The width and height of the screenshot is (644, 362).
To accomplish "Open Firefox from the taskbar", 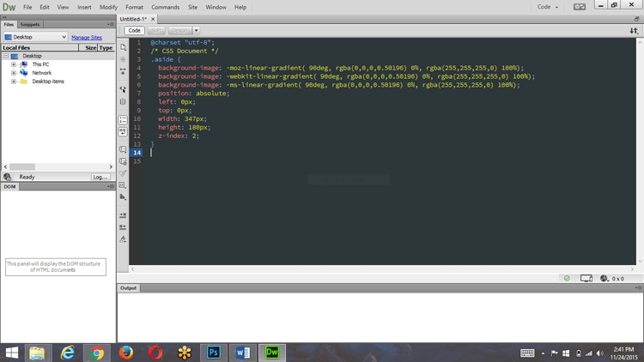I will [126, 353].
